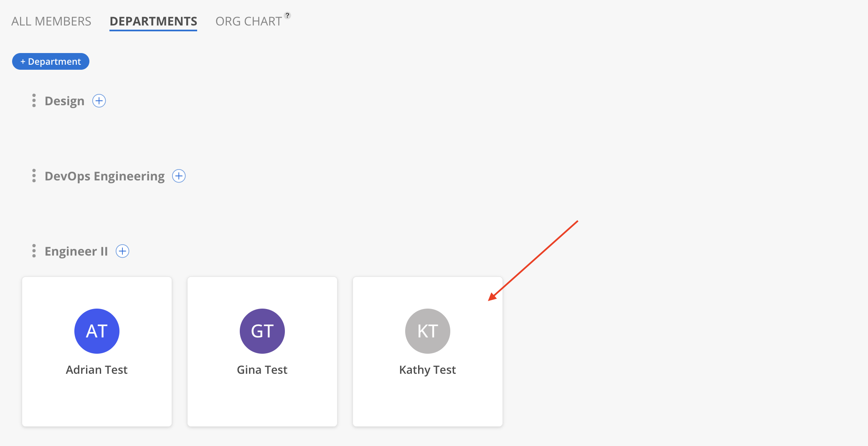This screenshot has height=446, width=868.
Task: Create a new department with + Department
Action: tap(51, 61)
